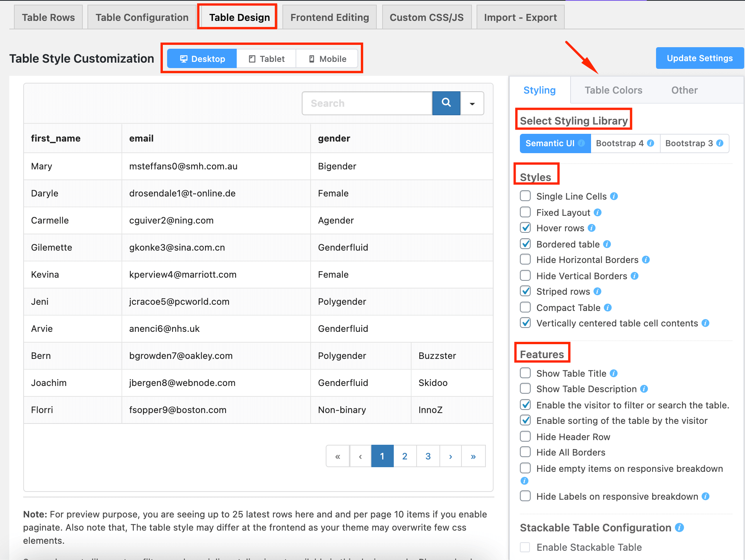745x560 pixels.
Task: Enable Single Line Cells styling
Action: pos(525,196)
